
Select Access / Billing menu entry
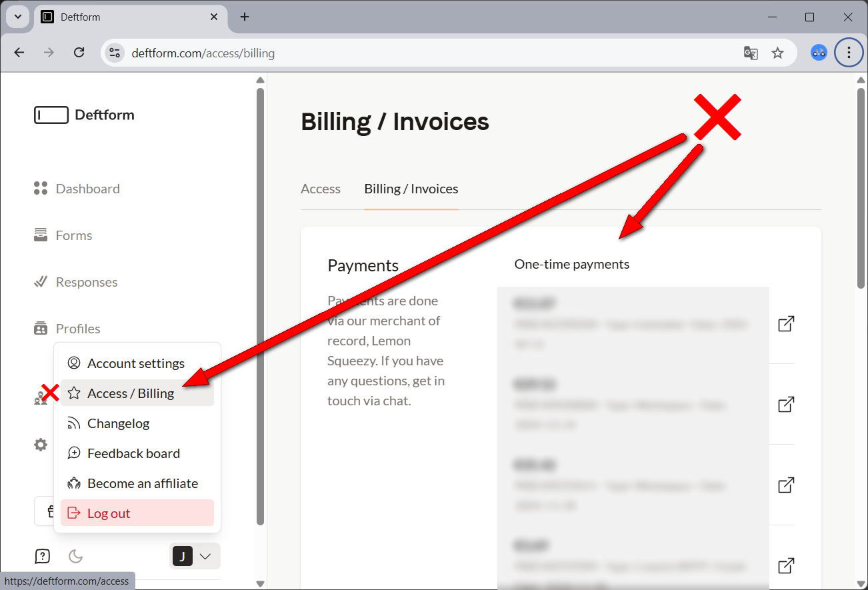[137, 393]
